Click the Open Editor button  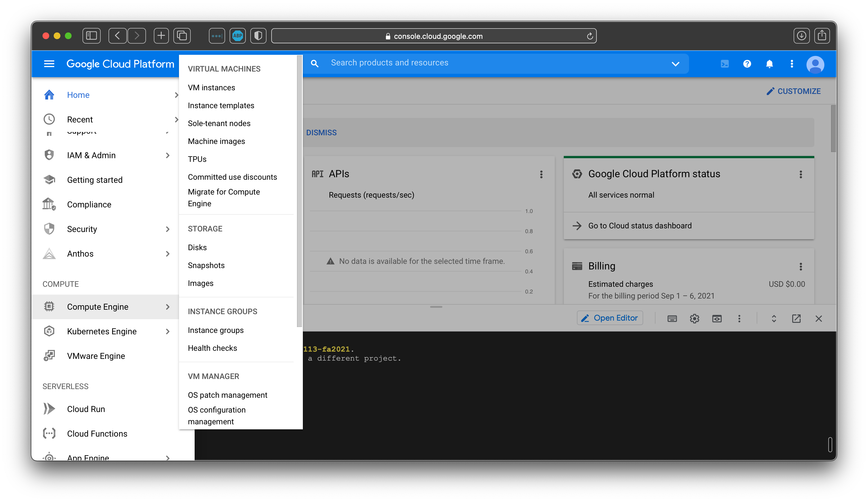pos(610,318)
